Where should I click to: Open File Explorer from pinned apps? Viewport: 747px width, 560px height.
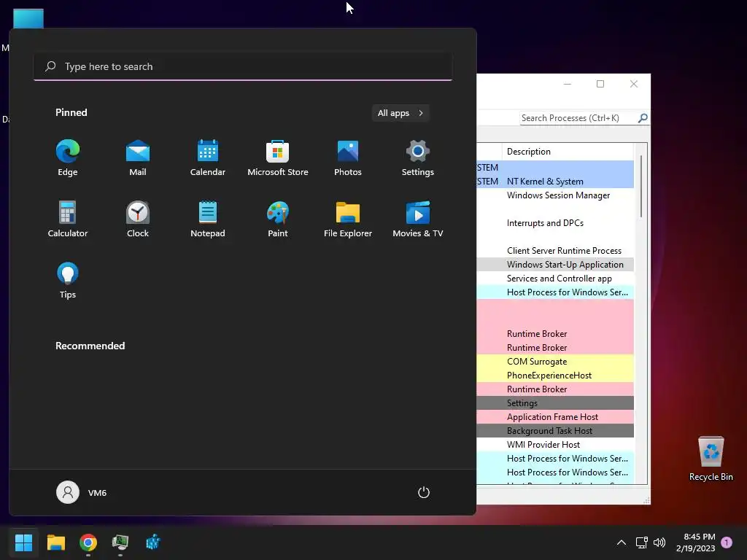point(348,219)
